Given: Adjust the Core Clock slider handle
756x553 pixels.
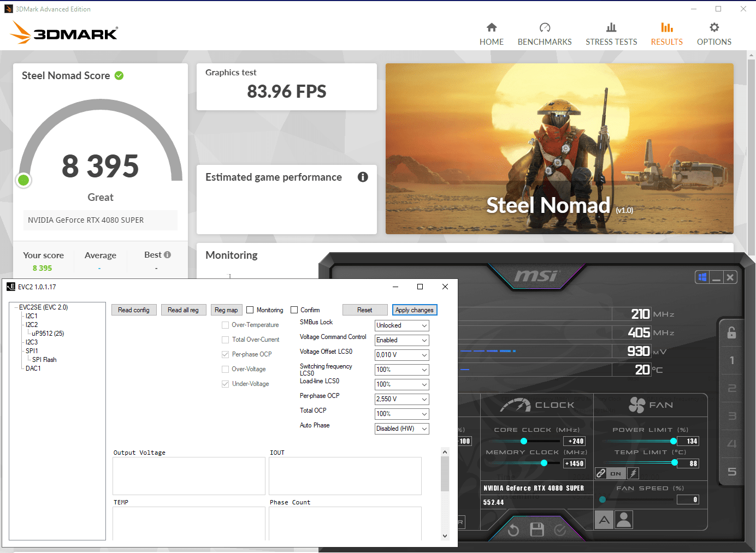Looking at the screenshot, I should point(524,441).
